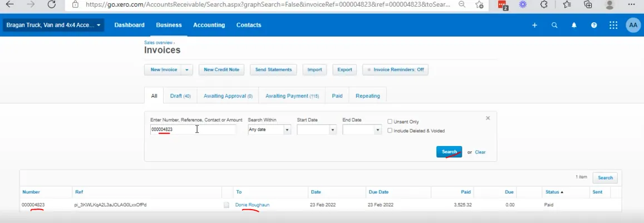Add page to favorites star icon

[479, 4]
